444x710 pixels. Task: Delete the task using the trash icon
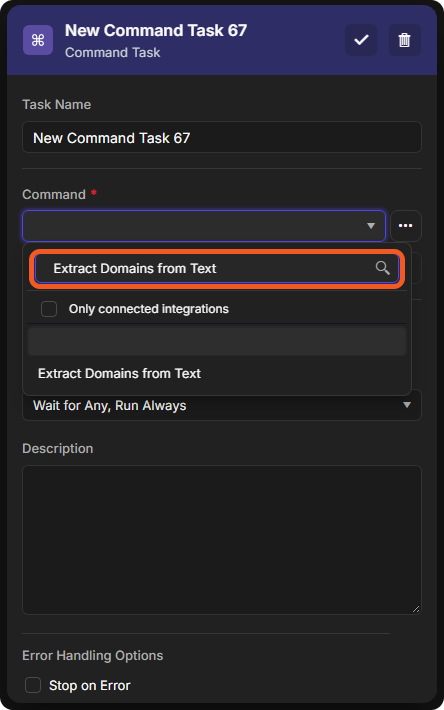pos(404,40)
